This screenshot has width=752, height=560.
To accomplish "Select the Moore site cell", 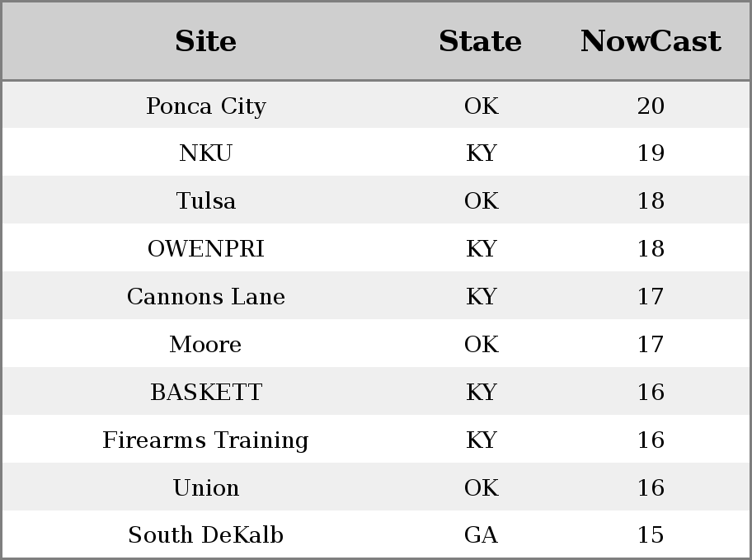I will (206, 345).
